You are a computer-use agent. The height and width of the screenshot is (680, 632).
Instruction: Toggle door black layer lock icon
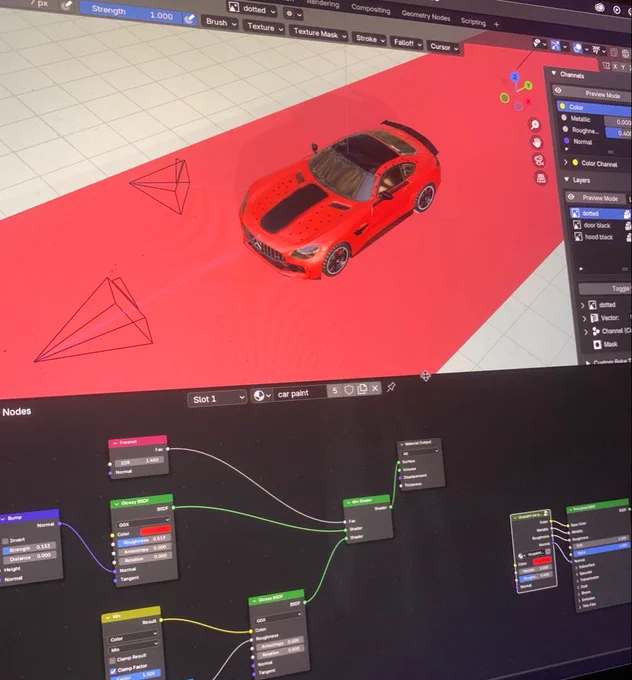pyautogui.click(x=628, y=226)
